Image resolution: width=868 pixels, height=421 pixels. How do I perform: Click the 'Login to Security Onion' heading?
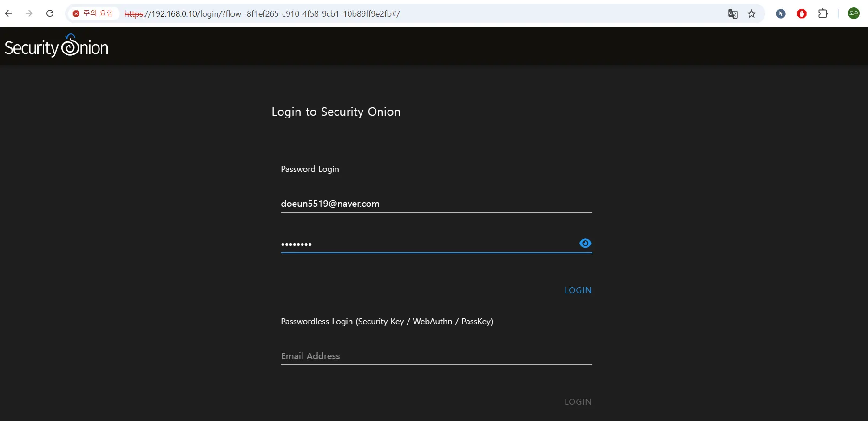pos(336,112)
